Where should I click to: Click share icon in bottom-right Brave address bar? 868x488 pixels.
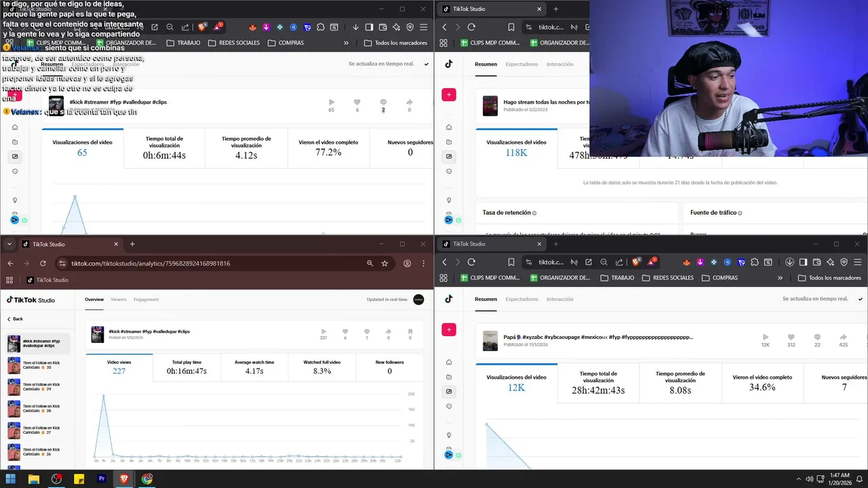coord(619,262)
